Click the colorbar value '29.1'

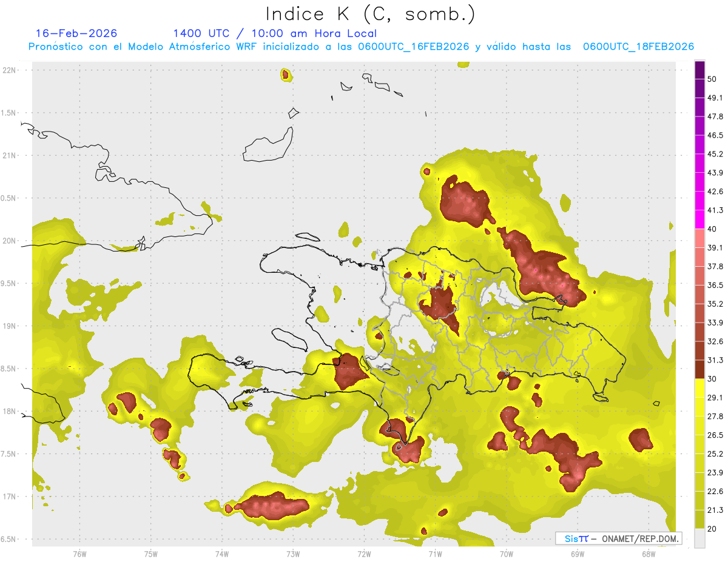pyautogui.click(x=715, y=398)
